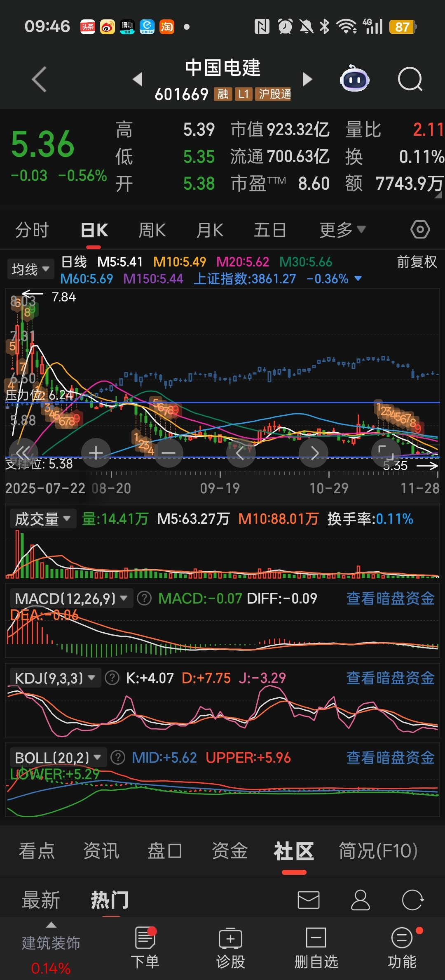Tap 支撑位 5.38 support line label
This screenshot has height=980, width=445.
[39, 464]
